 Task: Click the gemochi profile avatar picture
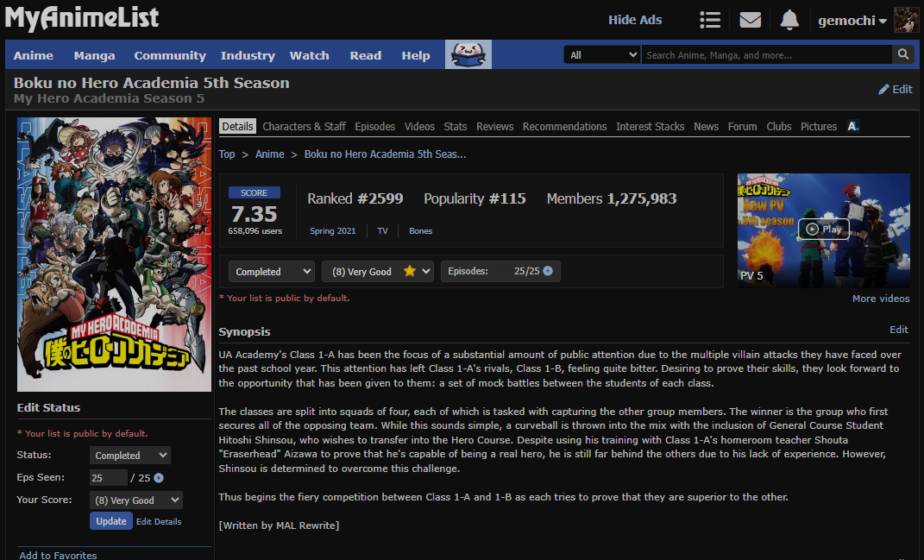click(906, 20)
